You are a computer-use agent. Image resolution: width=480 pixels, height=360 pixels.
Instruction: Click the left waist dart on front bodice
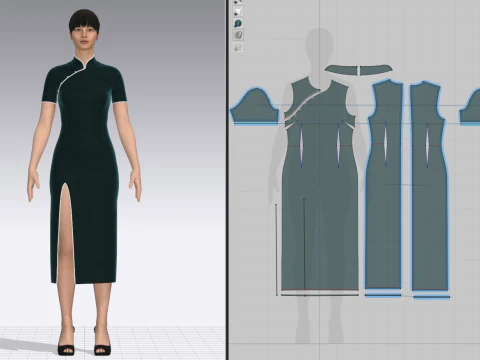pos(302,146)
